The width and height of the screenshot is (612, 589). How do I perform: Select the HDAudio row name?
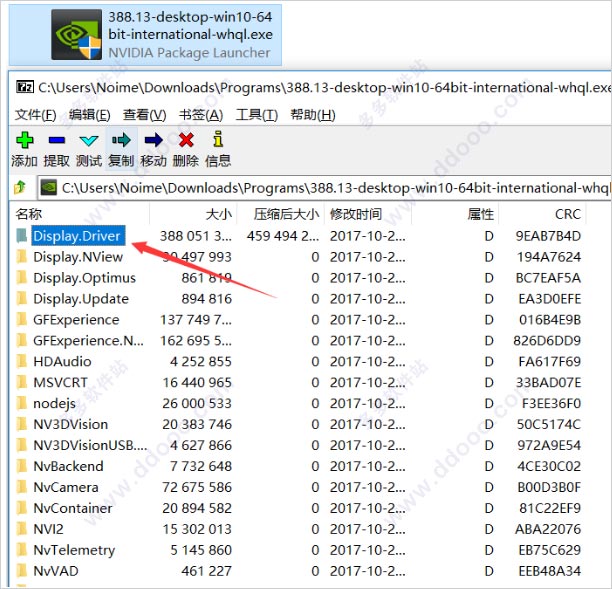[62, 361]
